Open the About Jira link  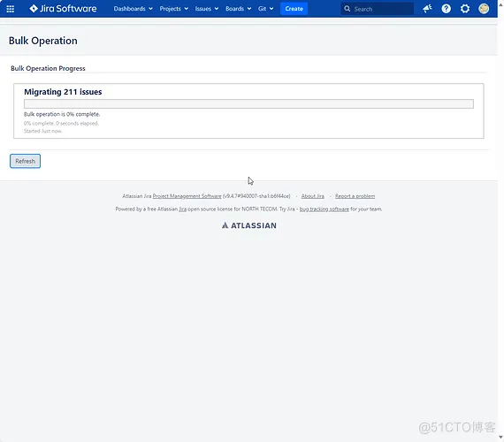(313, 196)
